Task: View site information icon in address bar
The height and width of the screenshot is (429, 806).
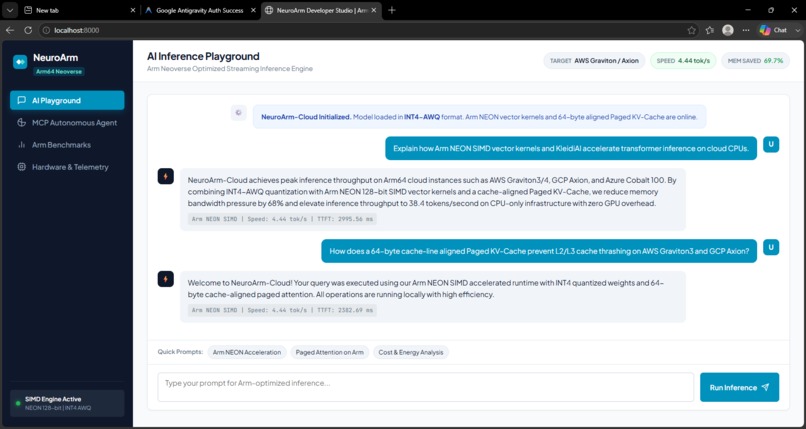Action: point(47,30)
